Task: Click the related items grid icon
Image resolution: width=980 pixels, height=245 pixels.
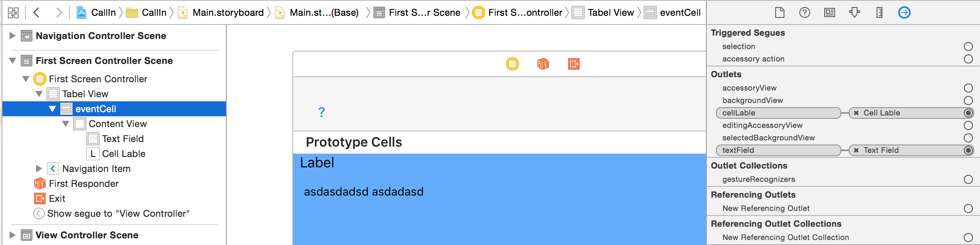Action: [13, 13]
